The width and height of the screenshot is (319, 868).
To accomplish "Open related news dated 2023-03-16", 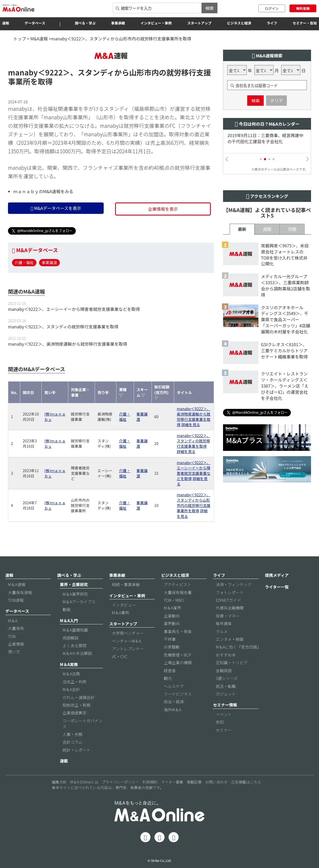I will point(63,327).
